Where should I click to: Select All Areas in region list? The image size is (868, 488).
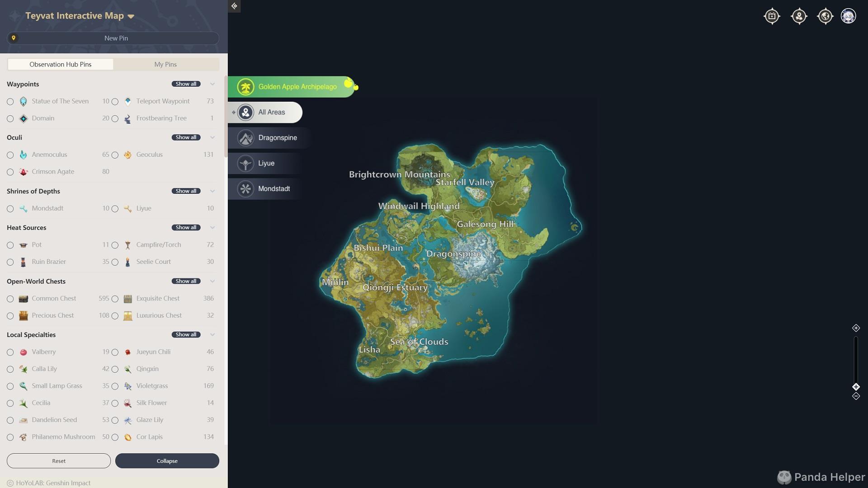265,112
